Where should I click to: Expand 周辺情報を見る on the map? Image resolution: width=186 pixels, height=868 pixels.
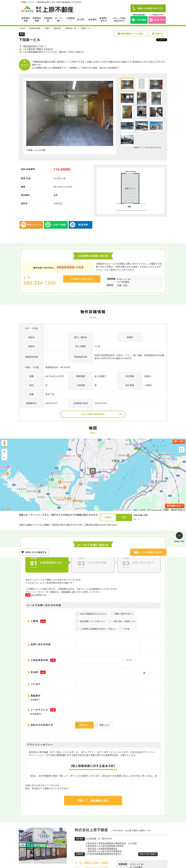pos(175,506)
